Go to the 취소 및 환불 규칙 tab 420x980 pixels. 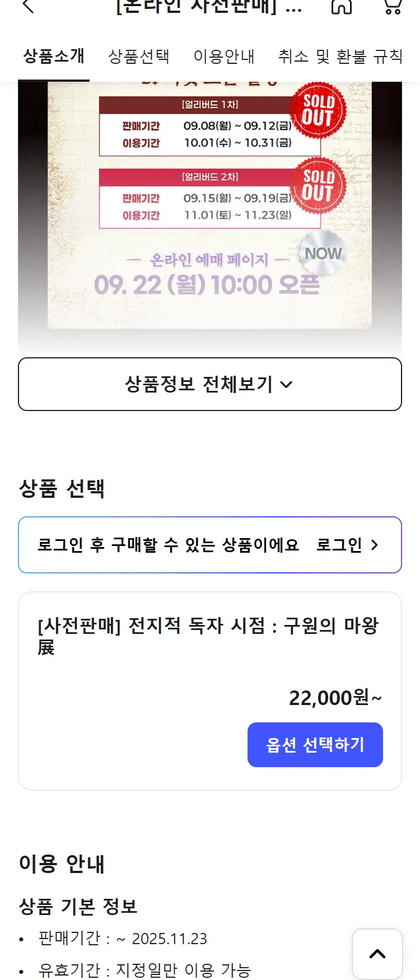(x=340, y=56)
